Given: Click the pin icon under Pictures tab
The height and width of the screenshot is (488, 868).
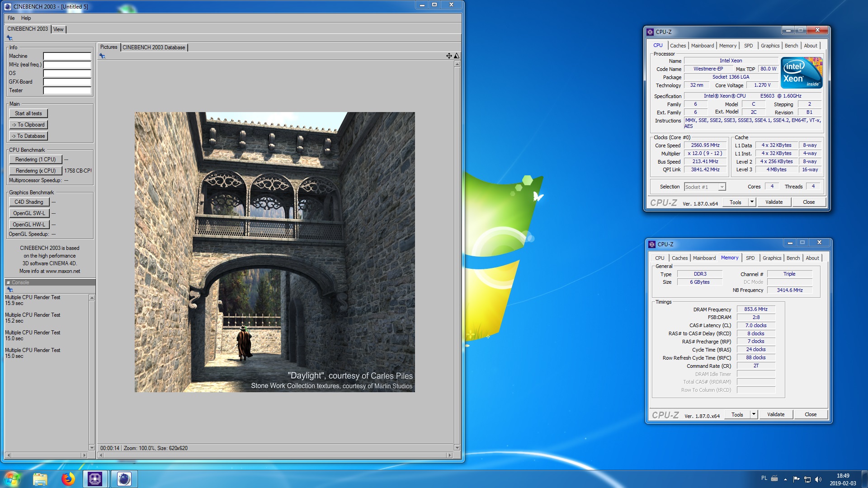Looking at the screenshot, I should pos(102,56).
